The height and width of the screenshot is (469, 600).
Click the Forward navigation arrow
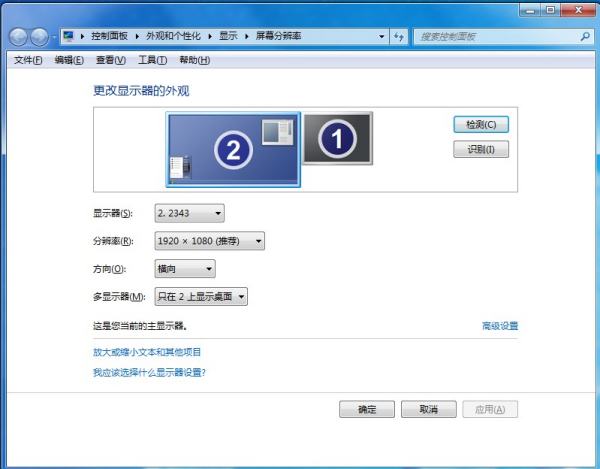pyautogui.click(x=39, y=37)
